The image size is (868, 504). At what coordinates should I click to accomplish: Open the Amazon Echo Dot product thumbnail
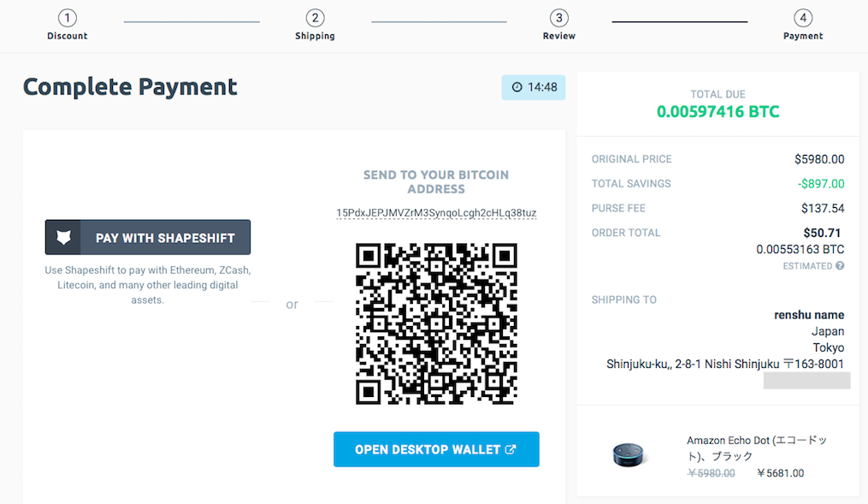point(631,454)
